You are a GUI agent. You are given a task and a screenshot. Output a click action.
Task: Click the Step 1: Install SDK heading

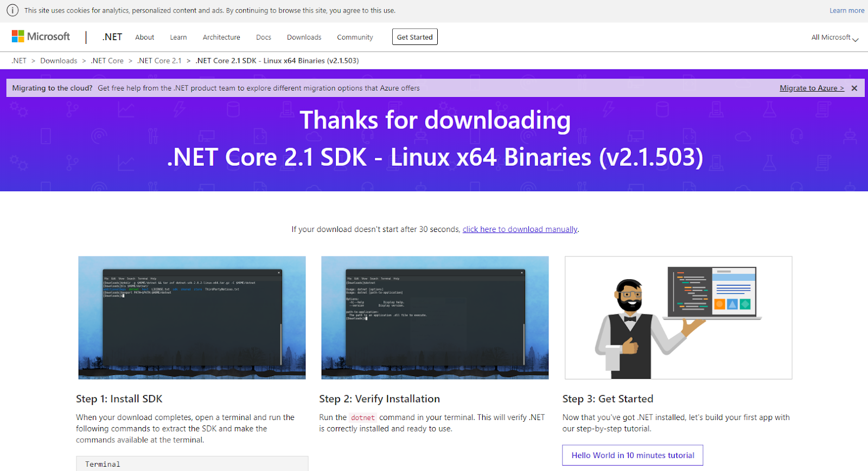[x=119, y=399]
